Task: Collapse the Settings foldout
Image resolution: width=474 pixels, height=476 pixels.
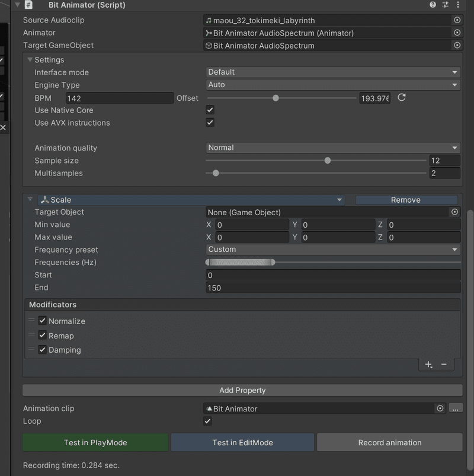Action: tap(30, 59)
